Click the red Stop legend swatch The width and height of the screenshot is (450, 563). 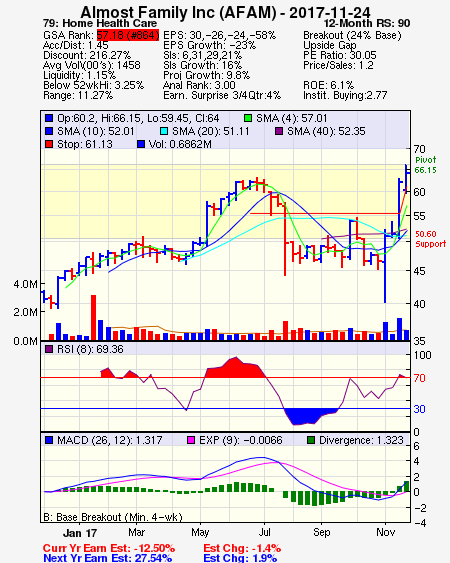coord(49,144)
